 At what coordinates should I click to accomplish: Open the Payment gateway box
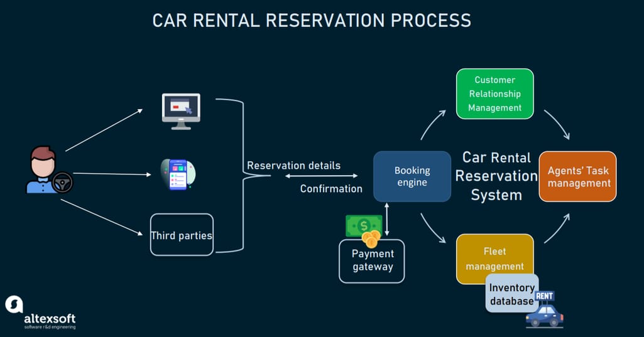372,261
